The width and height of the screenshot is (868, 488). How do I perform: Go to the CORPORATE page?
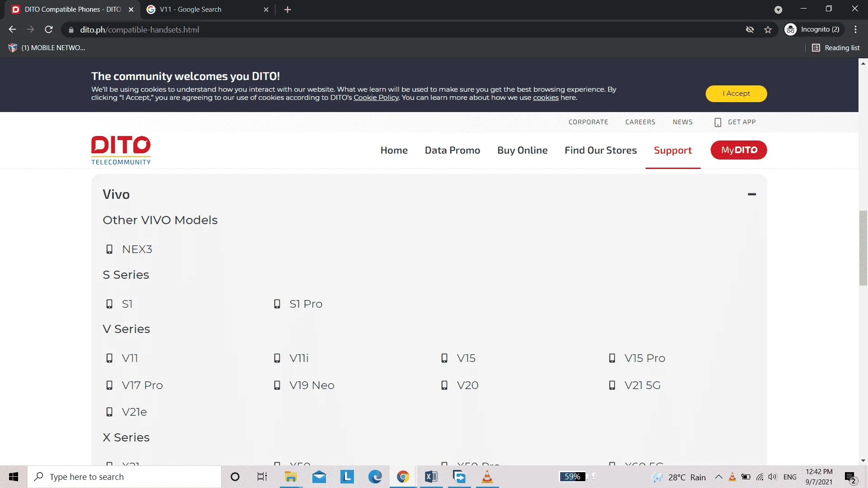[588, 122]
